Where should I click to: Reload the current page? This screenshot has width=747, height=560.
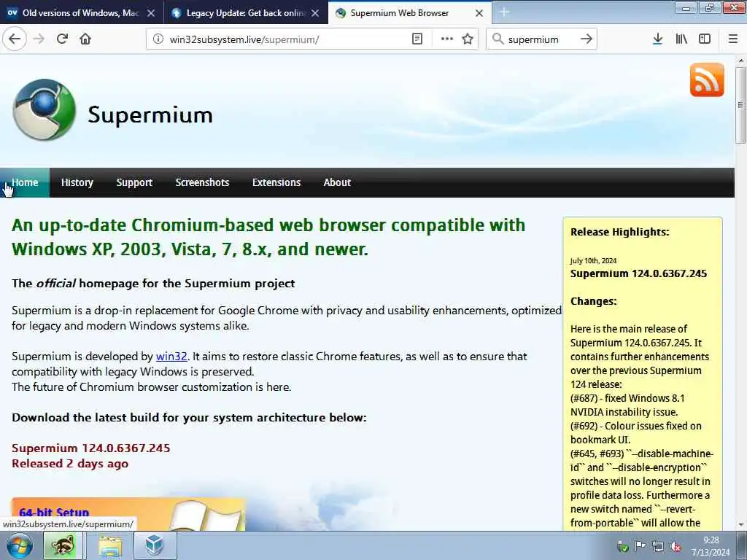(x=62, y=39)
